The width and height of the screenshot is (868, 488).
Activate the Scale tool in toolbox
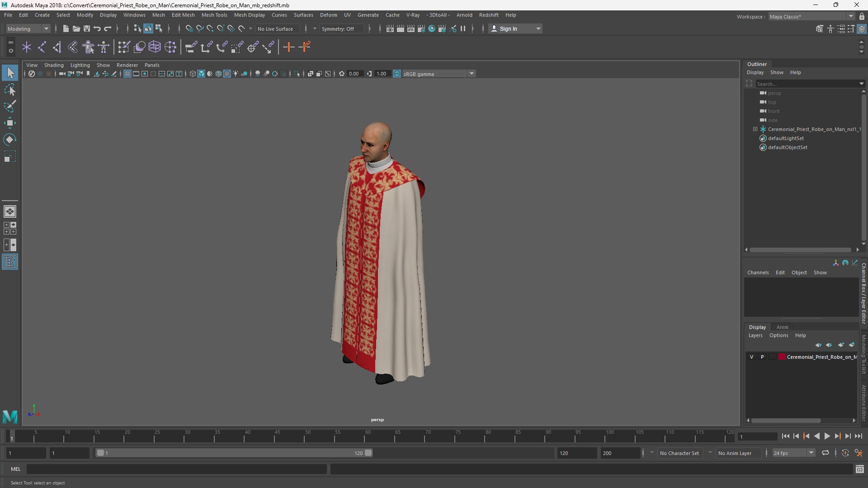tap(10, 156)
